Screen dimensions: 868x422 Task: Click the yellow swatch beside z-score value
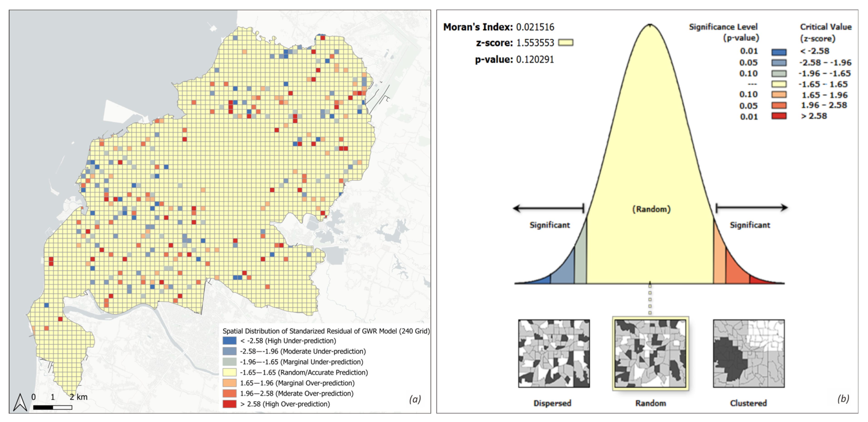pos(566,42)
